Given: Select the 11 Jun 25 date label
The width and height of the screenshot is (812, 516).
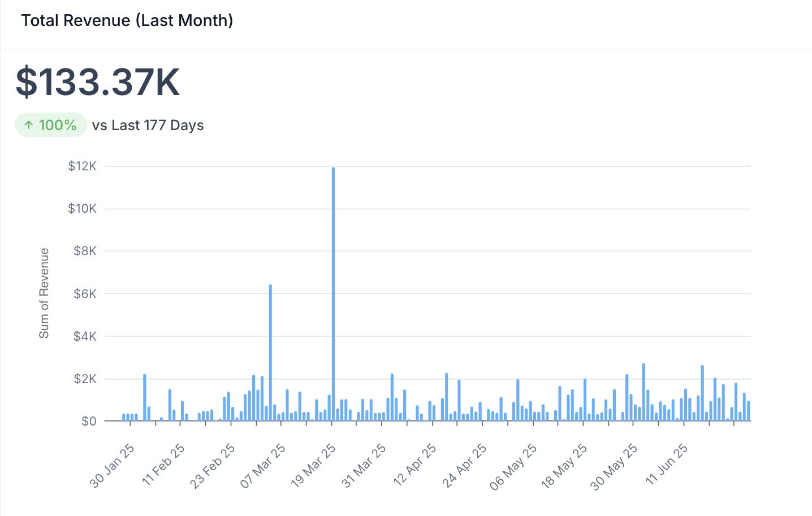Looking at the screenshot, I should (x=667, y=465).
